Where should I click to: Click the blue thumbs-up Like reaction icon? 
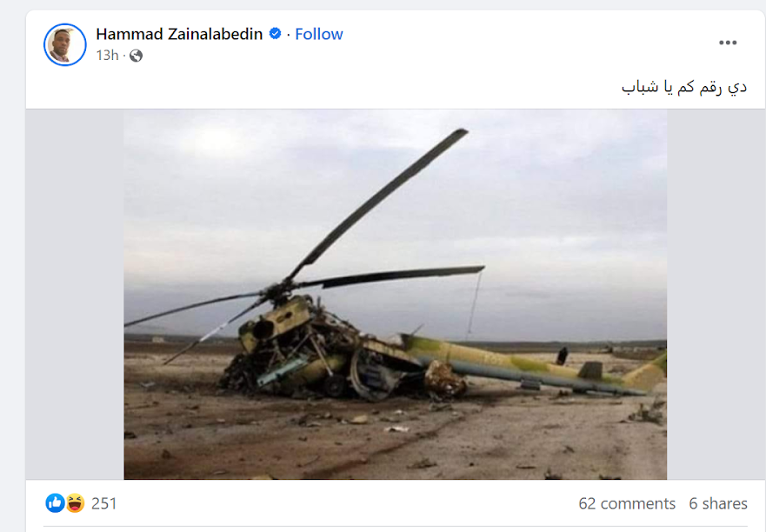tap(55, 503)
